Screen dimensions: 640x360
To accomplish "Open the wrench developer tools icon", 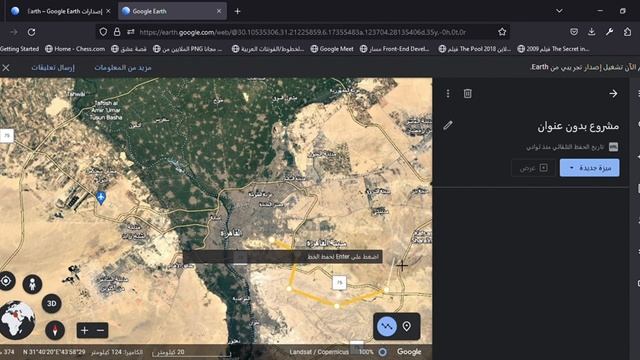I will point(609,32).
